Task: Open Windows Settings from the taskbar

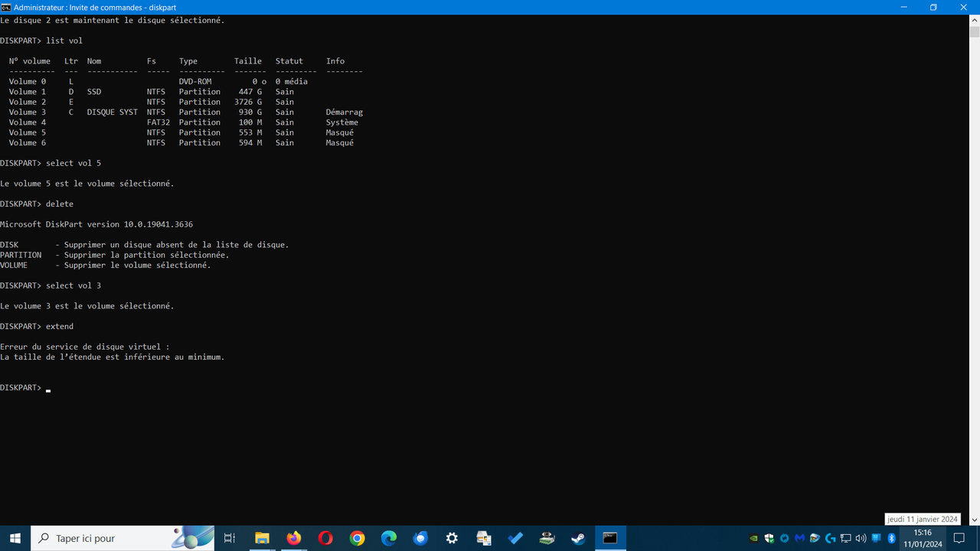Action: (452, 538)
